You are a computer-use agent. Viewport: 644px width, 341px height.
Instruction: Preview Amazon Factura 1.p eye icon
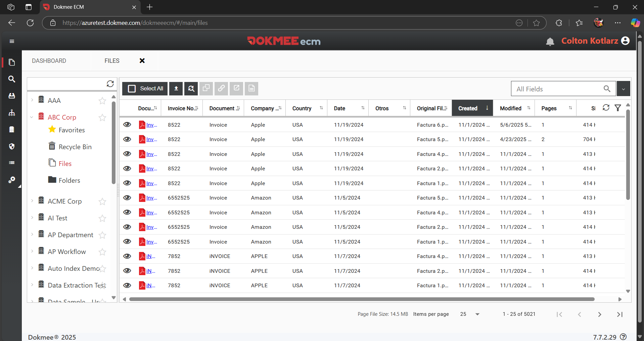(127, 242)
